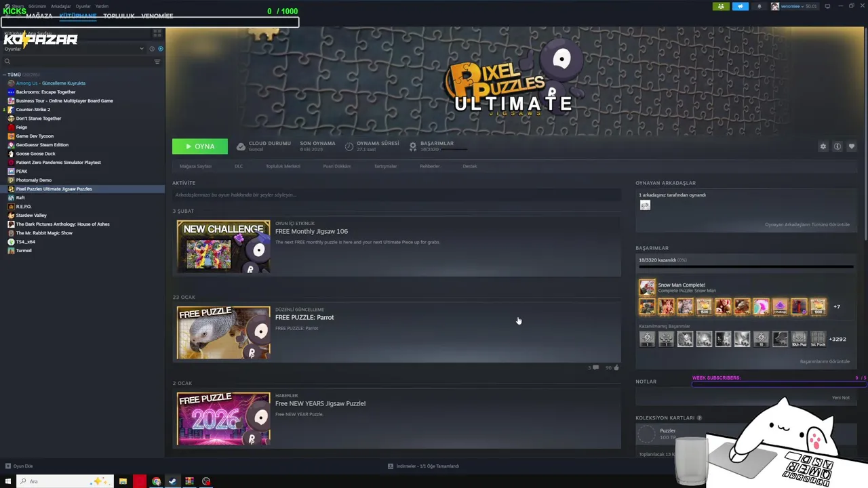Open the green friends icon in top bar
The image size is (868, 488).
pyautogui.click(x=721, y=6)
